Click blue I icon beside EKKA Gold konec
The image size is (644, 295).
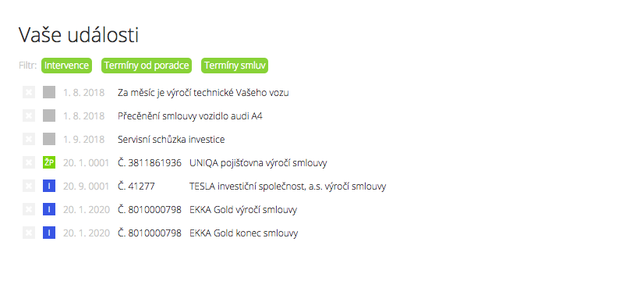tap(49, 233)
